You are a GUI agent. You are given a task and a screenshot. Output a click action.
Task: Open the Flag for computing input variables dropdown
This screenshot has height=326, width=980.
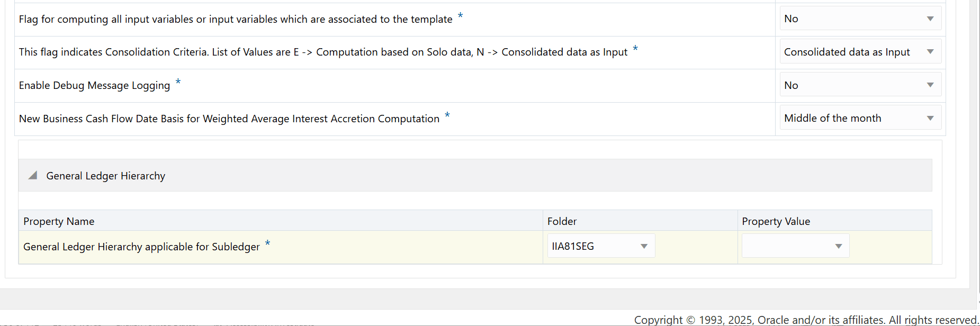click(x=859, y=18)
